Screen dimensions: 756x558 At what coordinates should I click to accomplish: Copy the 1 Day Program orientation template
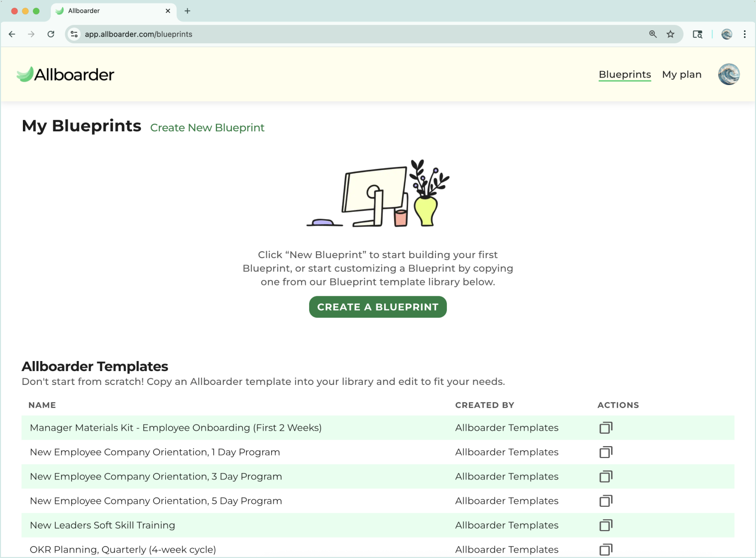(x=606, y=452)
